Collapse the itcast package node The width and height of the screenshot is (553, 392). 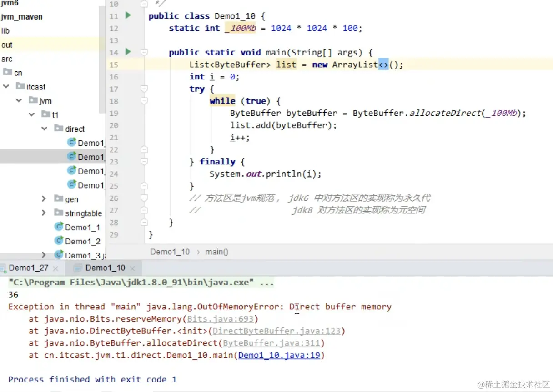click(6, 86)
